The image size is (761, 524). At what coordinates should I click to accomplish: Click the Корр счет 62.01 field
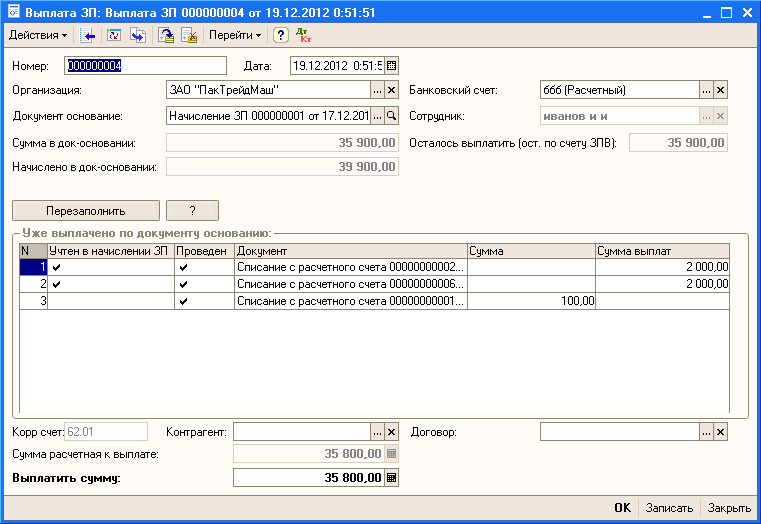click(x=106, y=432)
